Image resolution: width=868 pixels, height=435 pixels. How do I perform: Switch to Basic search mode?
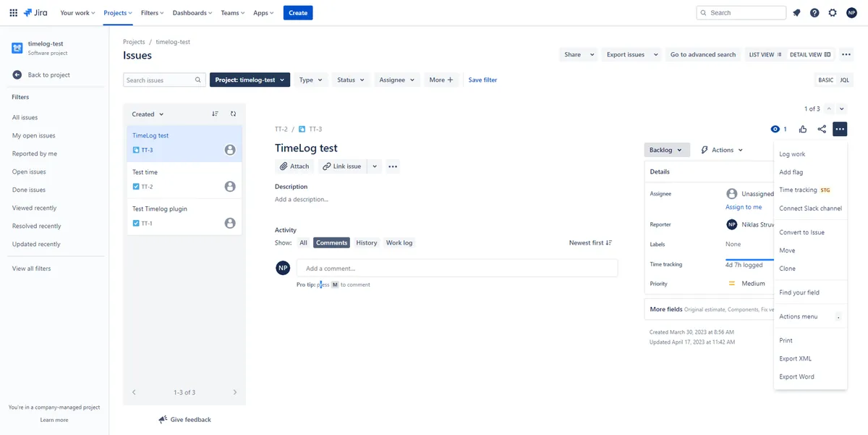pos(825,80)
